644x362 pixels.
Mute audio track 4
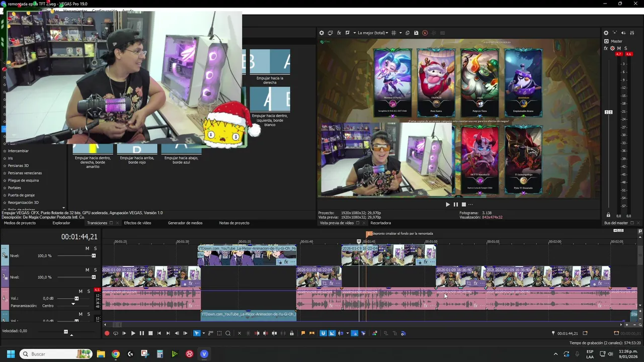tap(80, 291)
